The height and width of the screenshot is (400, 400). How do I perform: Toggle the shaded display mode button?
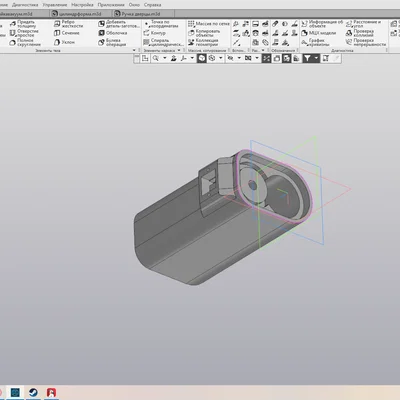coord(202,58)
